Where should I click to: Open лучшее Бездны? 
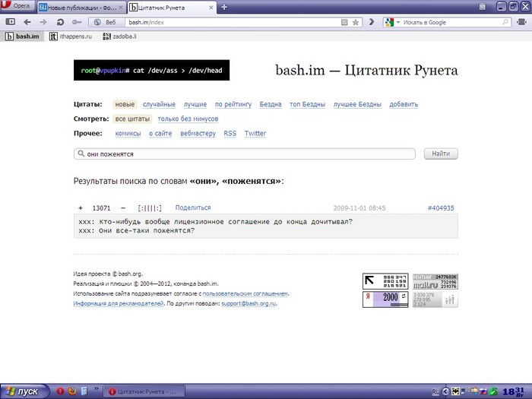coord(357,104)
